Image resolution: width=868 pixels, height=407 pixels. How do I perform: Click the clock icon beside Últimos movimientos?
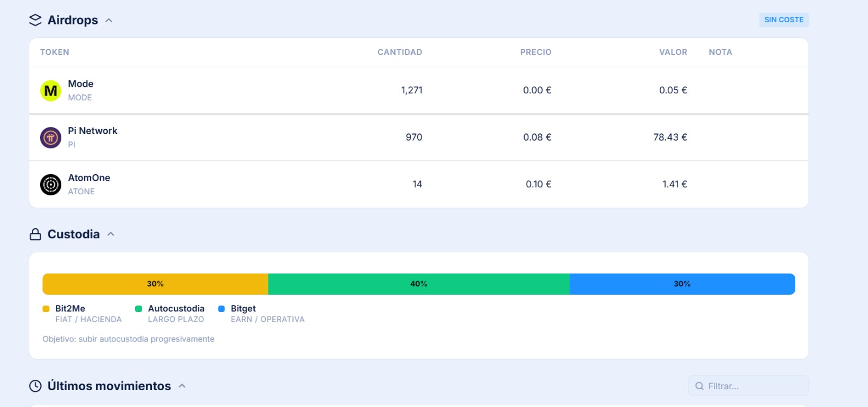35,386
